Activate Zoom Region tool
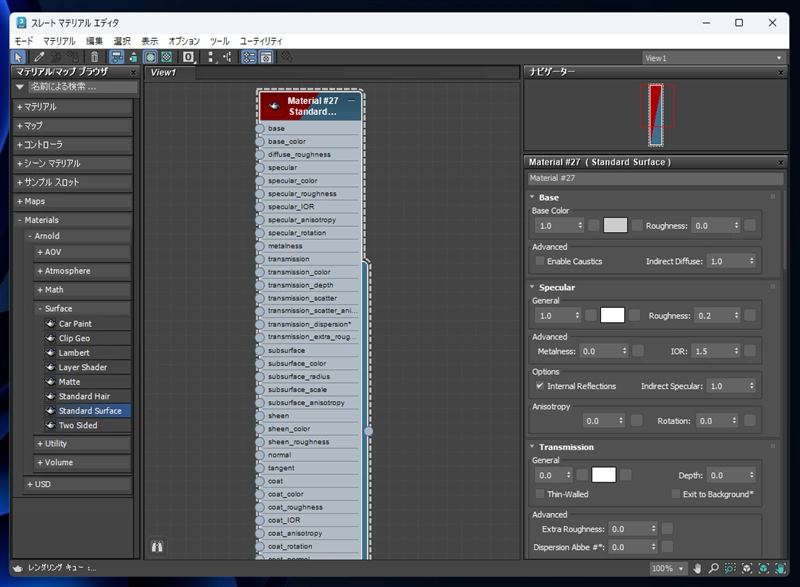 tap(730, 568)
